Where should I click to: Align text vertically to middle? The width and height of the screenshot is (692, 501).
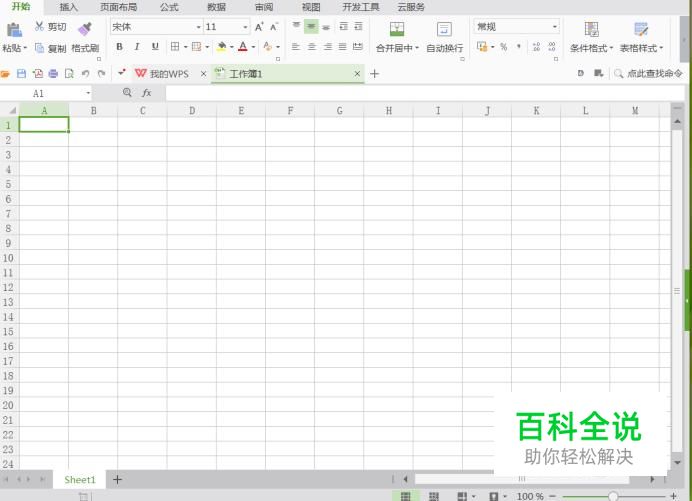pyautogui.click(x=311, y=26)
